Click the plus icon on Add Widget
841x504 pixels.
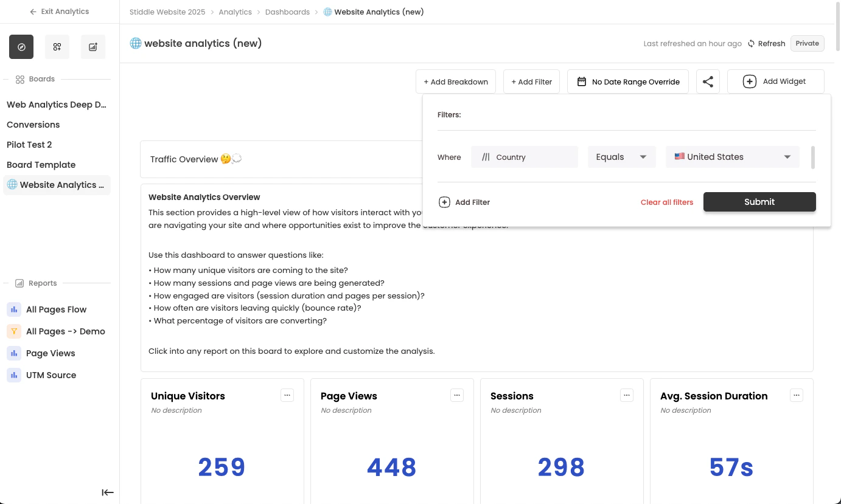click(x=750, y=81)
